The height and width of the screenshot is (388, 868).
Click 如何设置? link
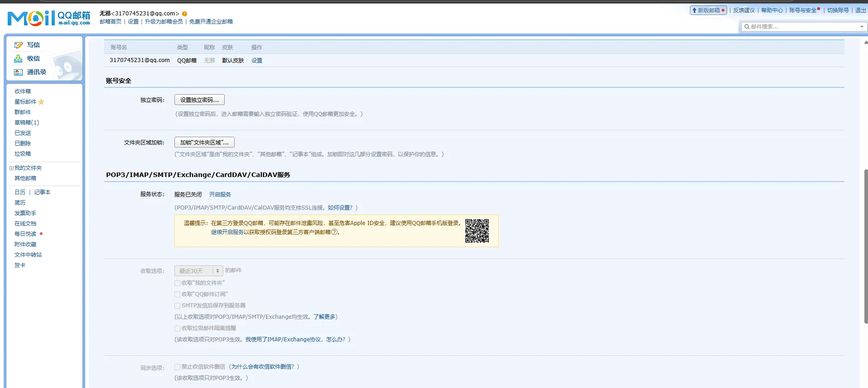pos(340,208)
